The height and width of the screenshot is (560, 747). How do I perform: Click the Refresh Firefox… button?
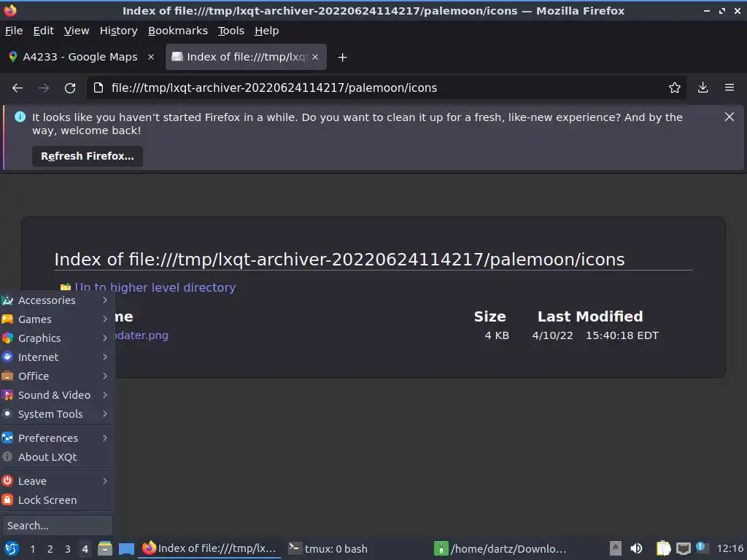point(88,156)
